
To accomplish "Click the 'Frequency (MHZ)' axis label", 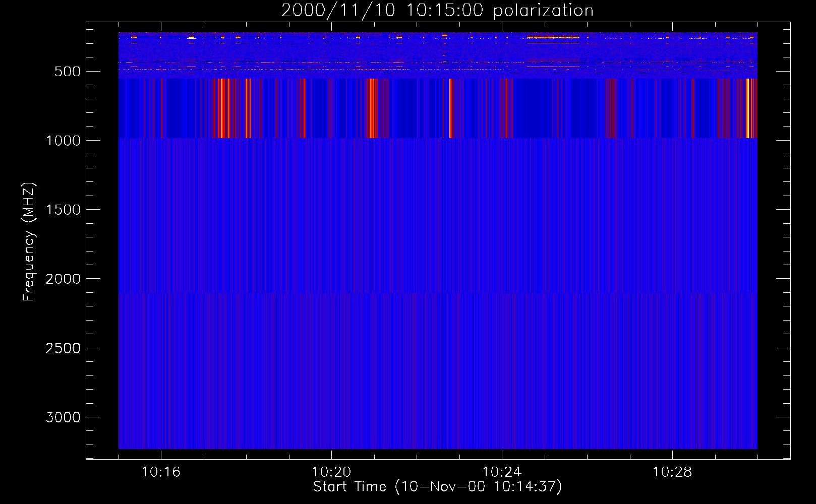I will [x=29, y=242].
